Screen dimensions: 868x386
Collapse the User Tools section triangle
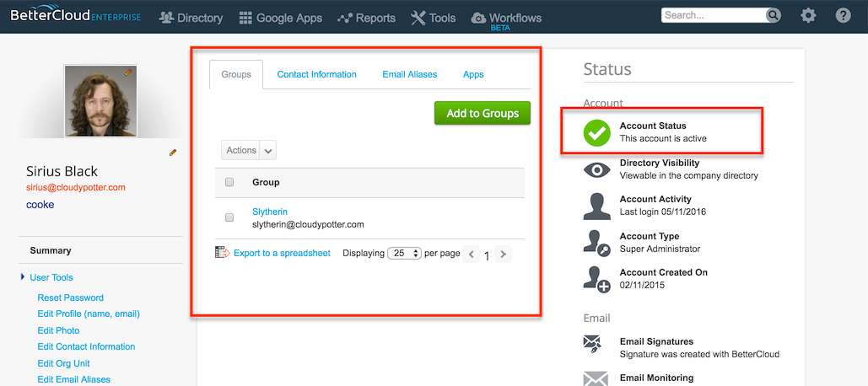(23, 276)
